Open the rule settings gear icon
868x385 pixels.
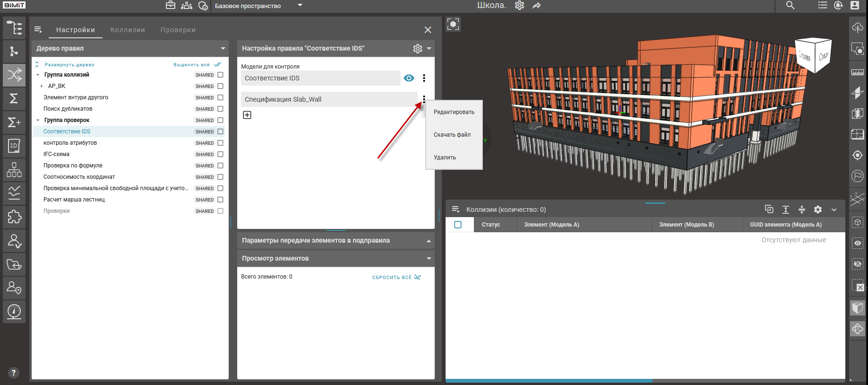(417, 48)
